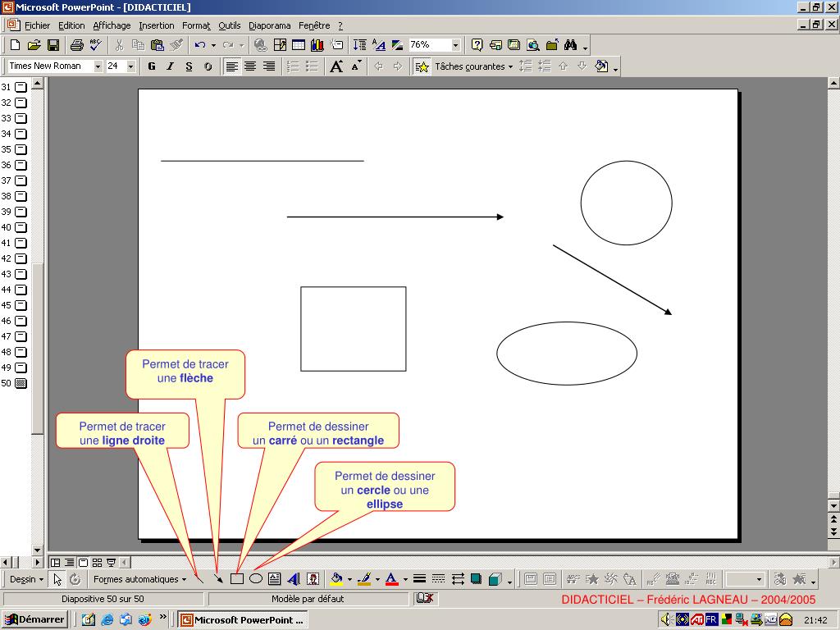Center-align the text
Image resolution: width=840 pixels, height=630 pixels.
click(250, 66)
